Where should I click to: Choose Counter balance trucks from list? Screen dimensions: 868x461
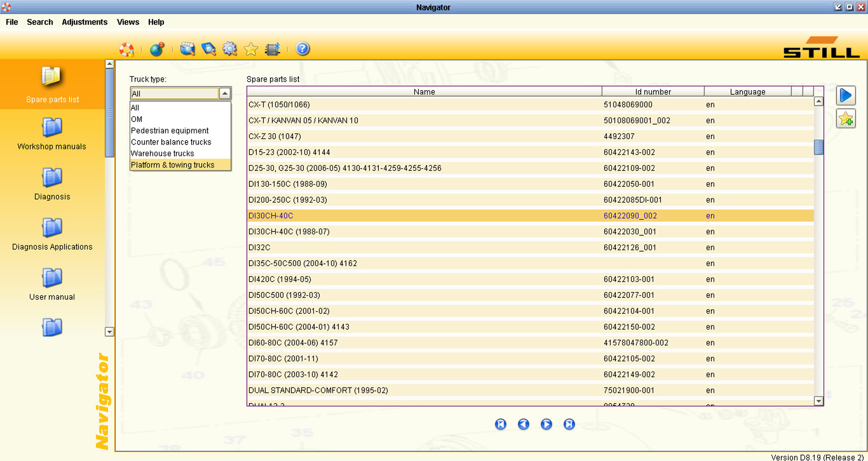pos(171,142)
